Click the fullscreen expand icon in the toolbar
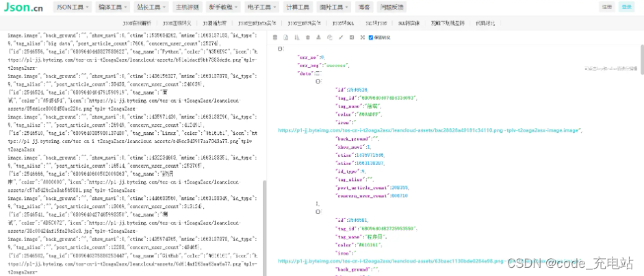This screenshot has height=276, width=644. pyautogui.click(x=362, y=38)
